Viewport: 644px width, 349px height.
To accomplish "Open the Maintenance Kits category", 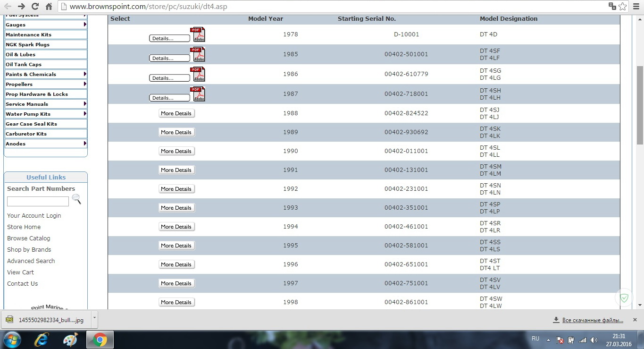I will (x=46, y=34).
